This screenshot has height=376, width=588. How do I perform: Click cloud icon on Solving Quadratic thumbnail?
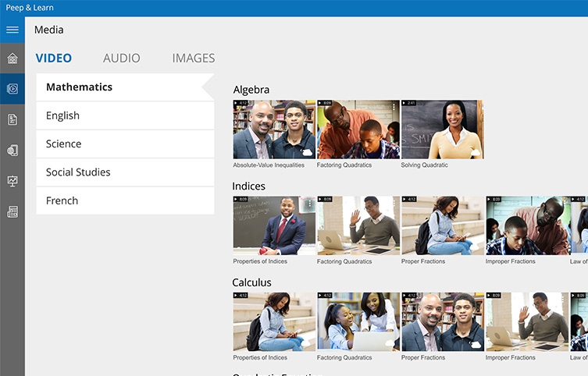click(476, 152)
